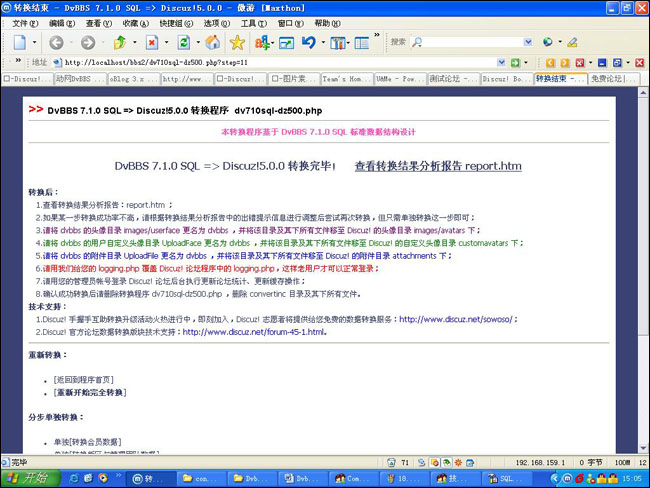Switch to the next tab with the orange right arrow
The height and width of the screenshot is (488, 650).
[x=565, y=63]
